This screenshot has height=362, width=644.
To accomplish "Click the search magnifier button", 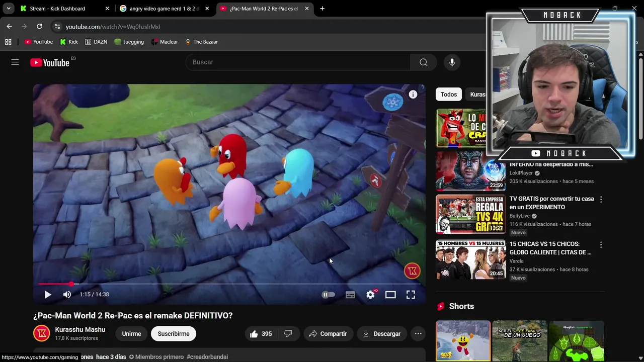I will pos(424,62).
